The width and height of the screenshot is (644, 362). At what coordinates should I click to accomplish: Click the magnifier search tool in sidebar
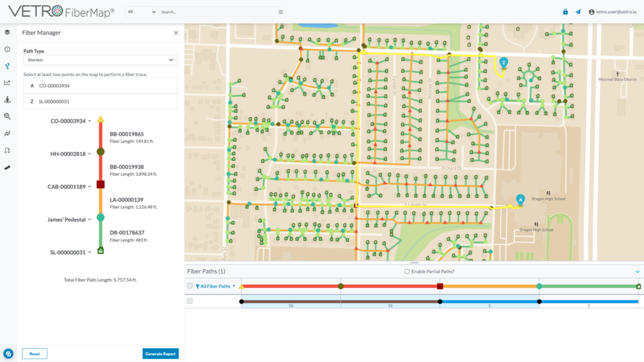point(7,116)
